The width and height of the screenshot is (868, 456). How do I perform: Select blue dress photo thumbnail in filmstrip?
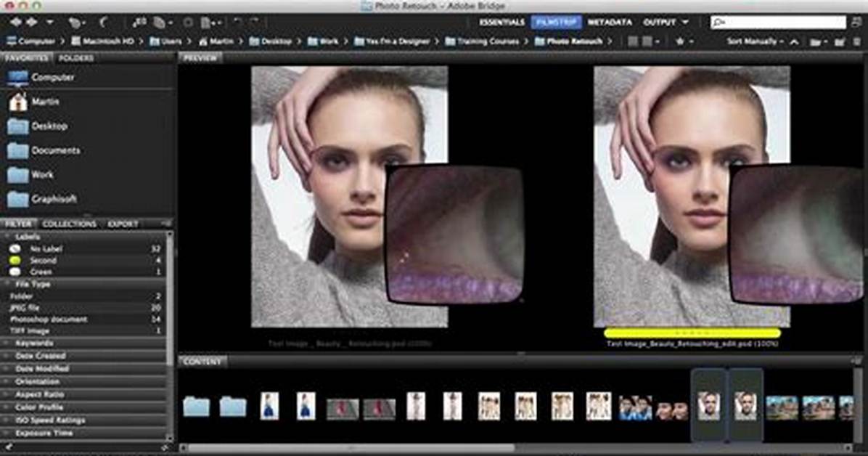269,406
